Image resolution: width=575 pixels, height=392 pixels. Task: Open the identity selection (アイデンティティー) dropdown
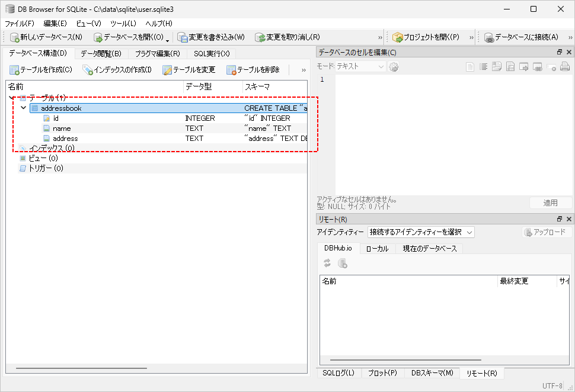pos(421,232)
